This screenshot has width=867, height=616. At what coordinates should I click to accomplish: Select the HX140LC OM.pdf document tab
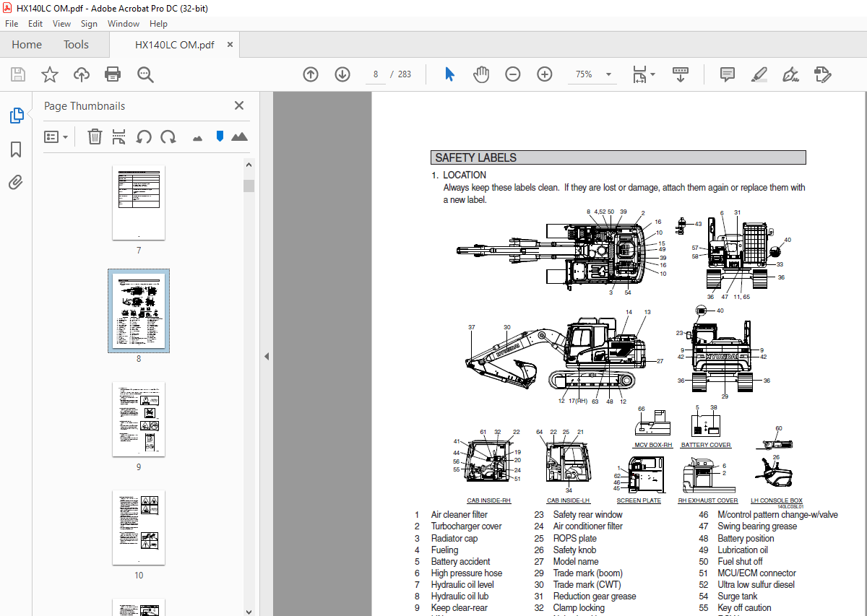(174, 45)
